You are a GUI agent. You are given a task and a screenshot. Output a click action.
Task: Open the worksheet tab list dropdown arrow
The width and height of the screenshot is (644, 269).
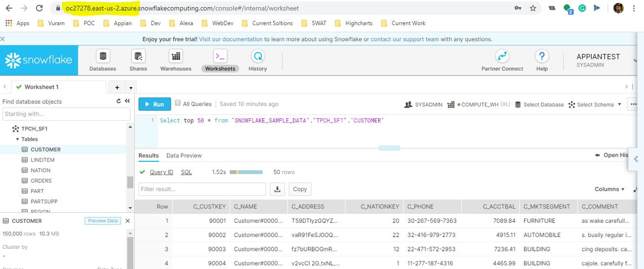pos(131,88)
